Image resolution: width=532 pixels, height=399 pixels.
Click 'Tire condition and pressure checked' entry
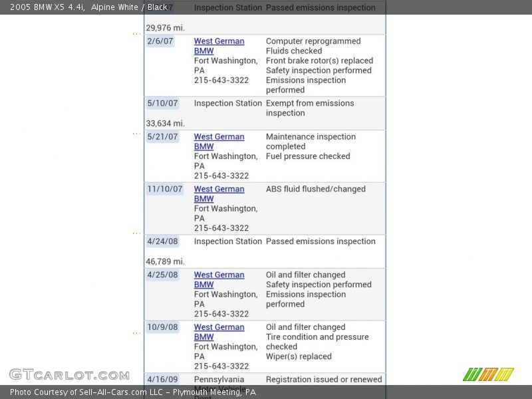(317, 342)
